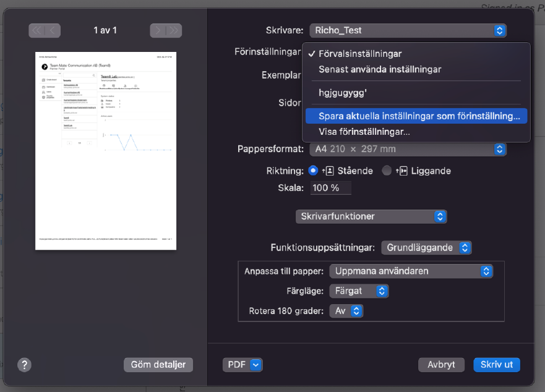Choose Spara aktuella inställningar som förinställning

point(419,116)
